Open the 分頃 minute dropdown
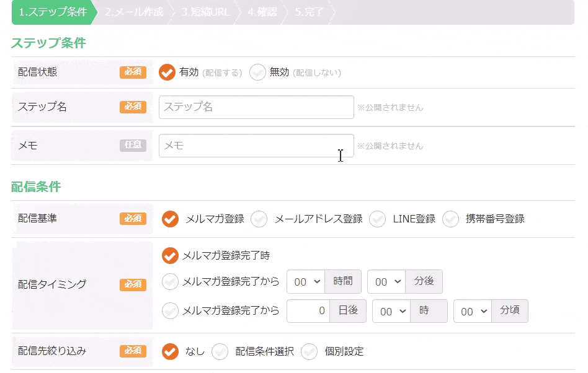 (473, 311)
